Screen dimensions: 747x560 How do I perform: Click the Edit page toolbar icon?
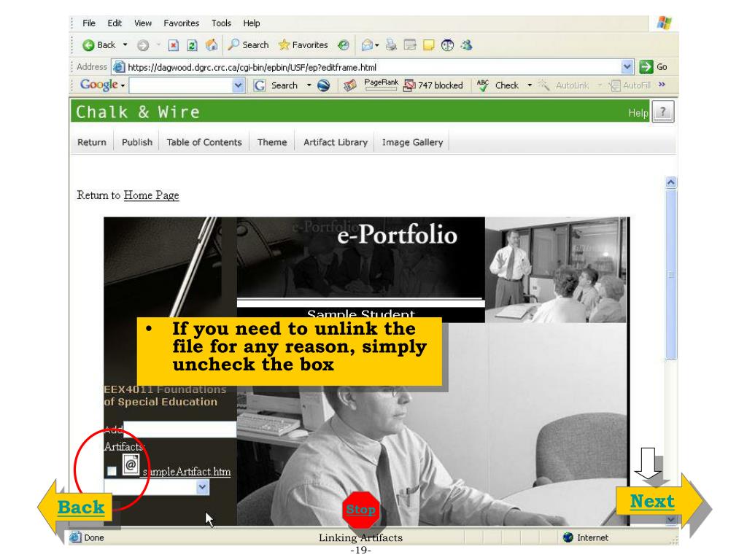click(x=410, y=45)
